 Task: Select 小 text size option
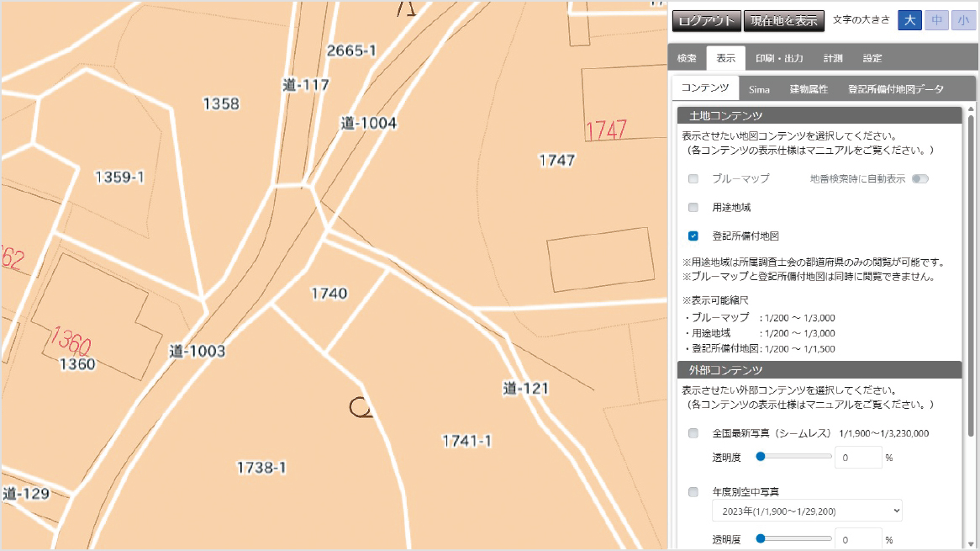[x=960, y=19]
